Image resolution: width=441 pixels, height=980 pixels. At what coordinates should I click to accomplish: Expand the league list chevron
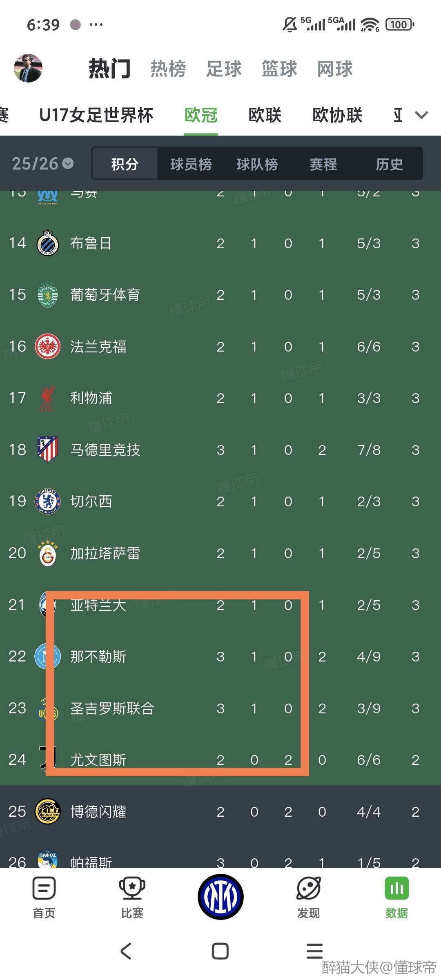421,115
